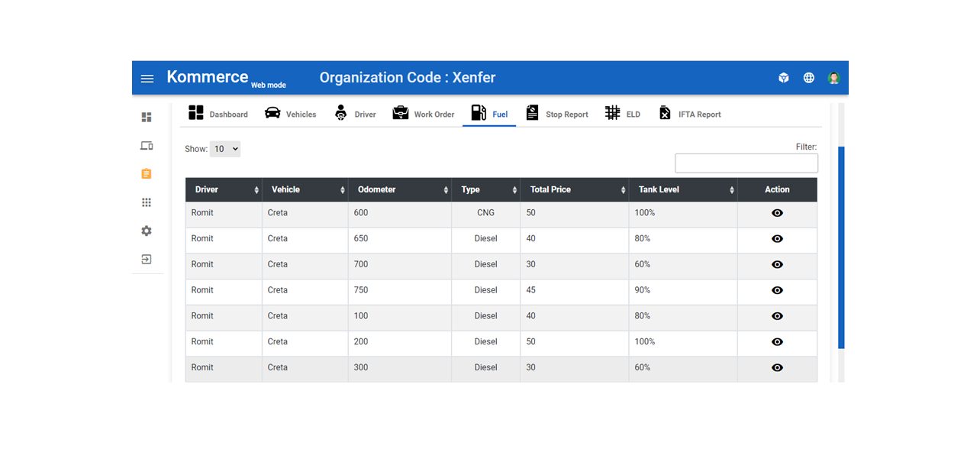Expand the Show entries dropdown
Screen dimensions: 980x449
(225, 149)
